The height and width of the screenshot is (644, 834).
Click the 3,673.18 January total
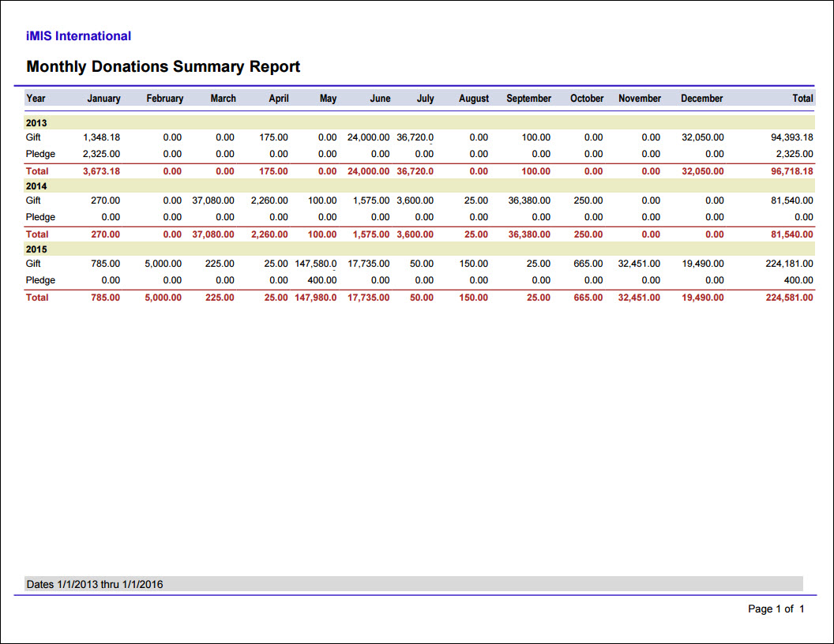tap(101, 171)
